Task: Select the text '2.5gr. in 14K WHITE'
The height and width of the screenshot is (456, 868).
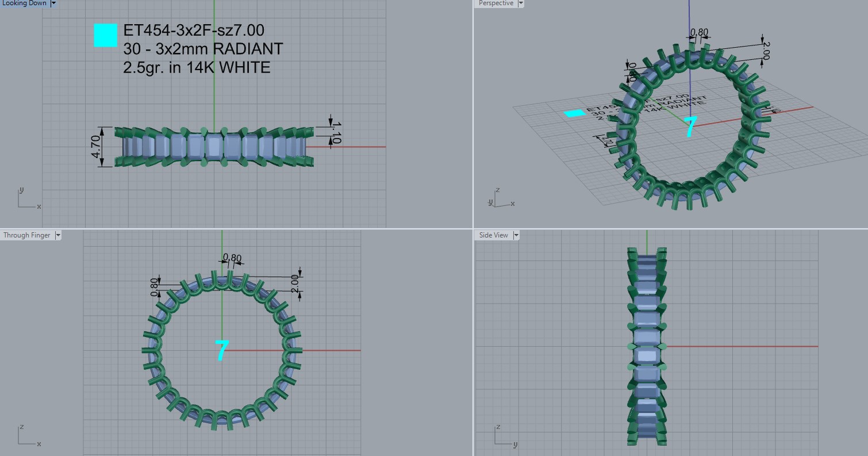Action: 197,67
